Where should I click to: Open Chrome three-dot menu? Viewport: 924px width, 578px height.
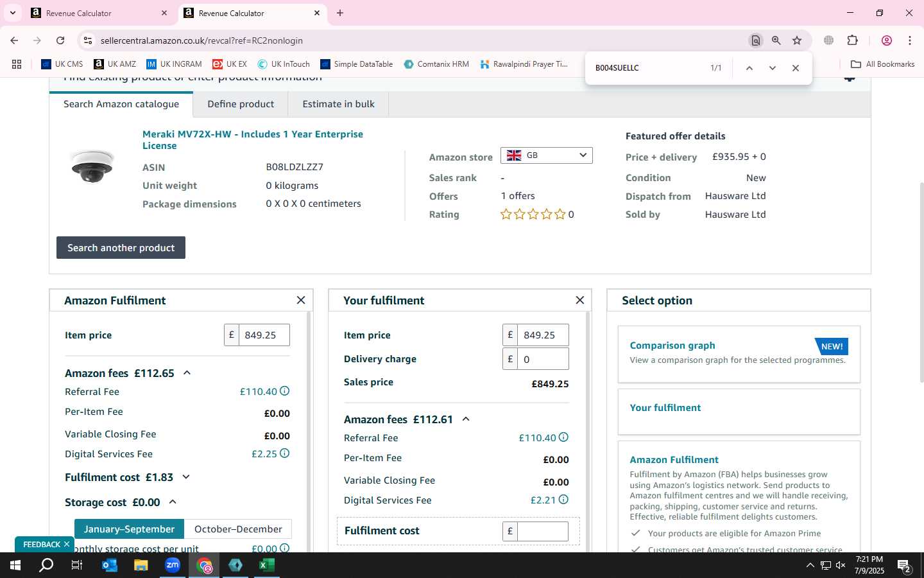coord(910,40)
